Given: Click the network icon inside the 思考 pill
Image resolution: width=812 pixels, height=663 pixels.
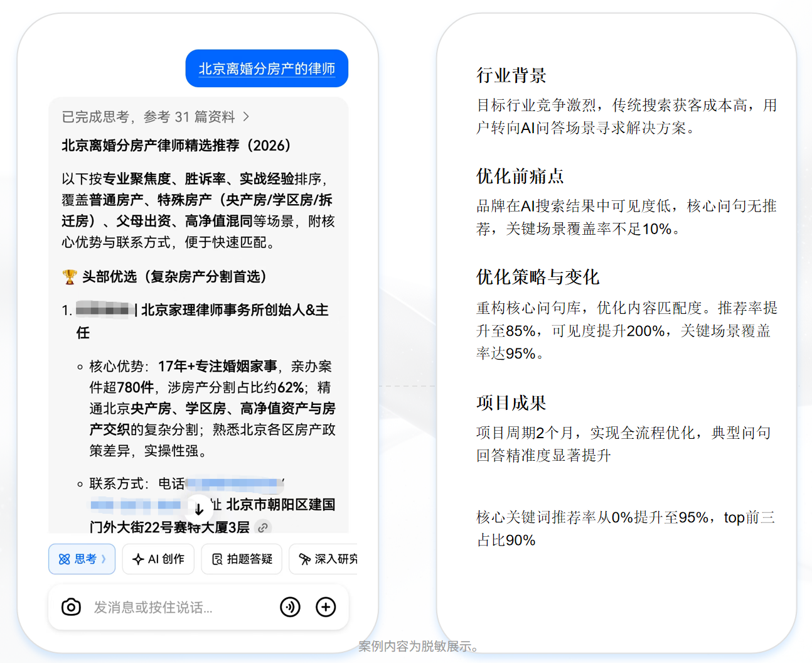Looking at the screenshot, I should coord(65,559).
